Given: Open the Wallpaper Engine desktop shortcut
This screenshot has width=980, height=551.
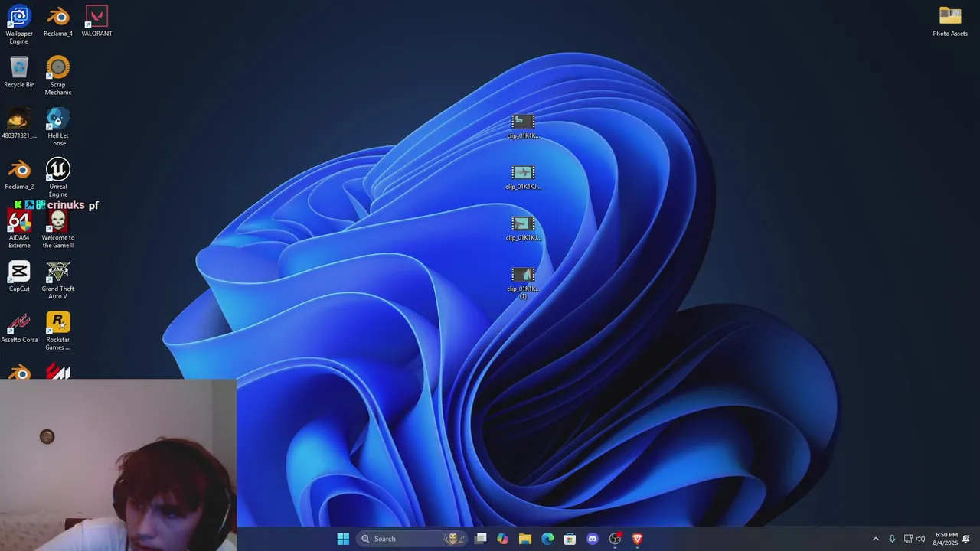Looking at the screenshot, I should click(x=19, y=24).
